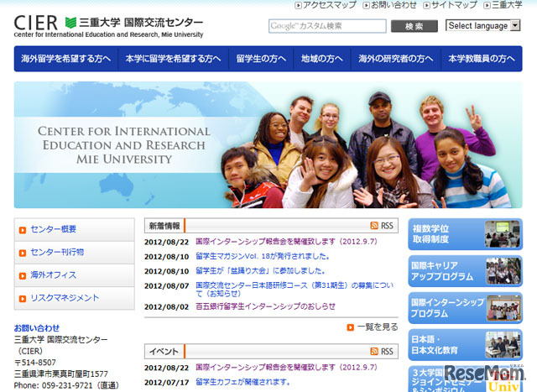Click RSS feed icon in 新着情報 header
Viewport: 537px width, 392px height.
(x=374, y=226)
